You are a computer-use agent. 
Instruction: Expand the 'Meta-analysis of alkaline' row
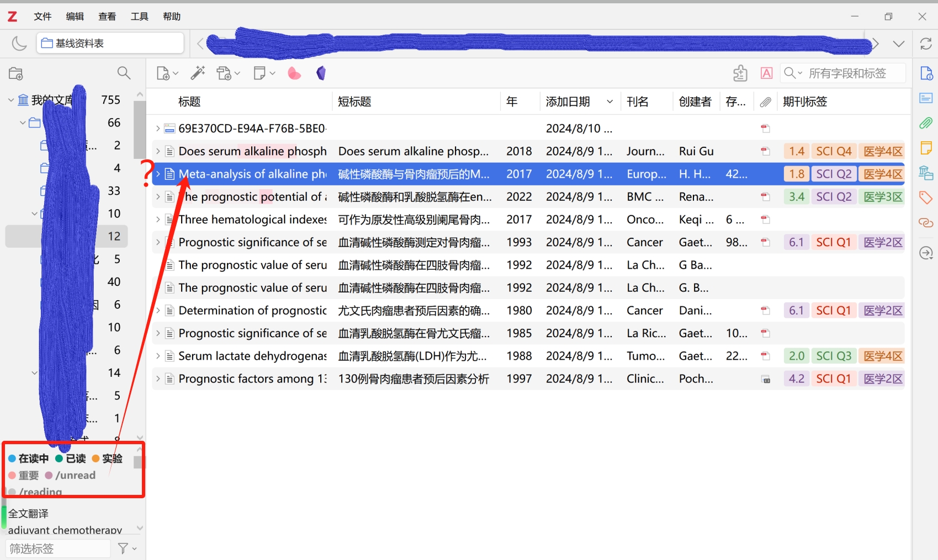tap(158, 174)
